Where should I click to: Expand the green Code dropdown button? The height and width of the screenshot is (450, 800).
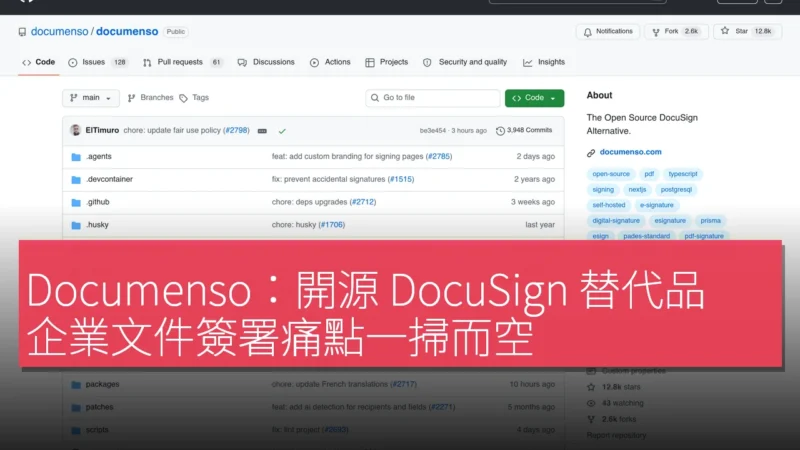point(534,98)
